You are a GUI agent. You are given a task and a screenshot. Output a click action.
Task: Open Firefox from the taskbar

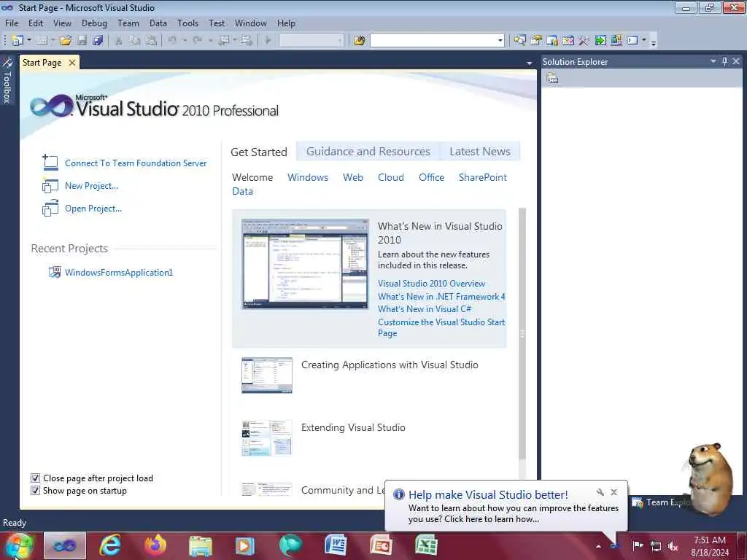click(155, 545)
